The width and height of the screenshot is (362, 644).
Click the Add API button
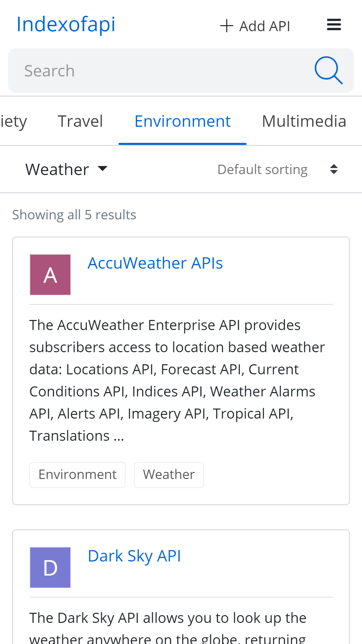coord(255,25)
